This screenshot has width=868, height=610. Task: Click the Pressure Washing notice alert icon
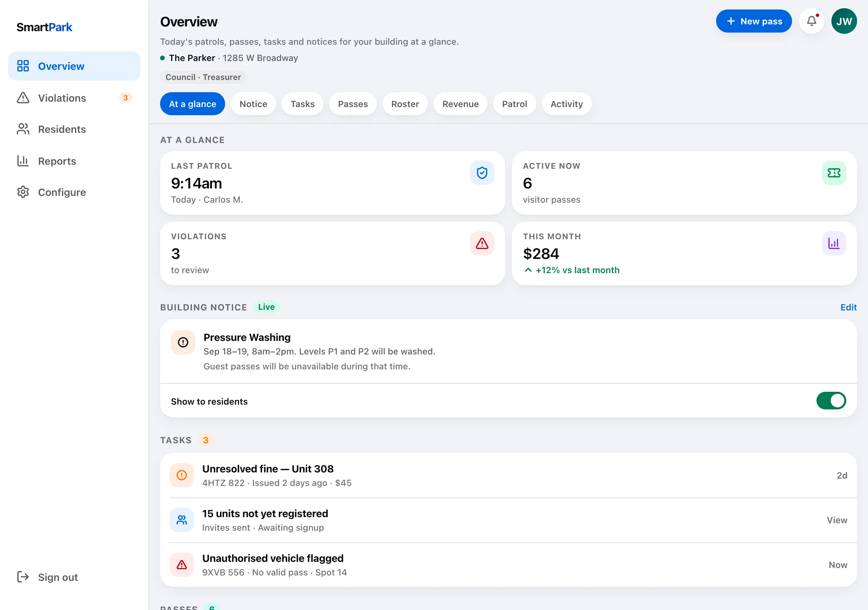click(183, 342)
